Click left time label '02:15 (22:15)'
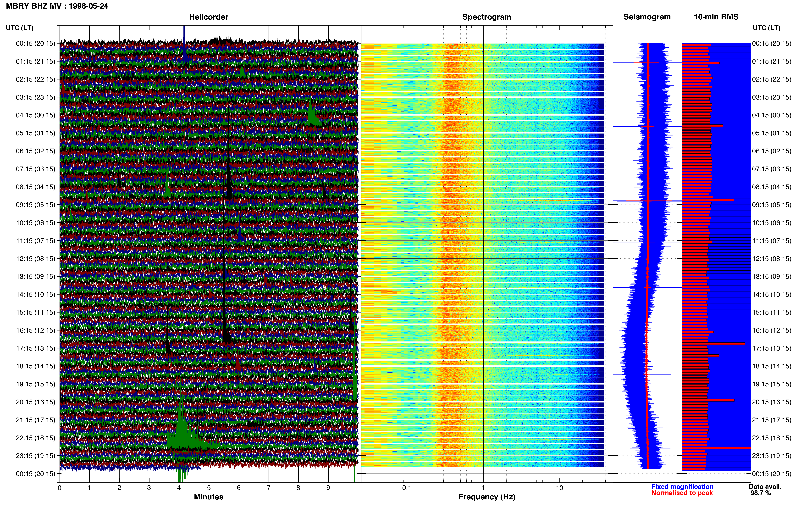The height and width of the screenshot is (508, 812). point(36,79)
